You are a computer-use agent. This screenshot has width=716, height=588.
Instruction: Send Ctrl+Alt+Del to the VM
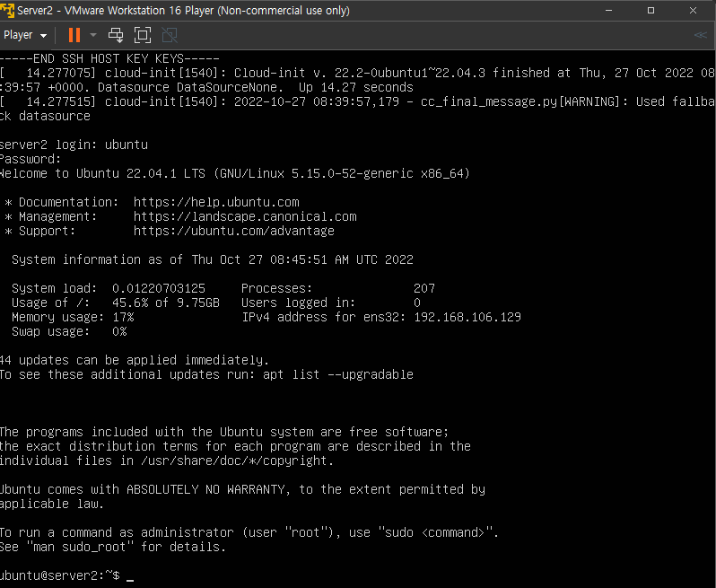pyautogui.click(x=116, y=35)
